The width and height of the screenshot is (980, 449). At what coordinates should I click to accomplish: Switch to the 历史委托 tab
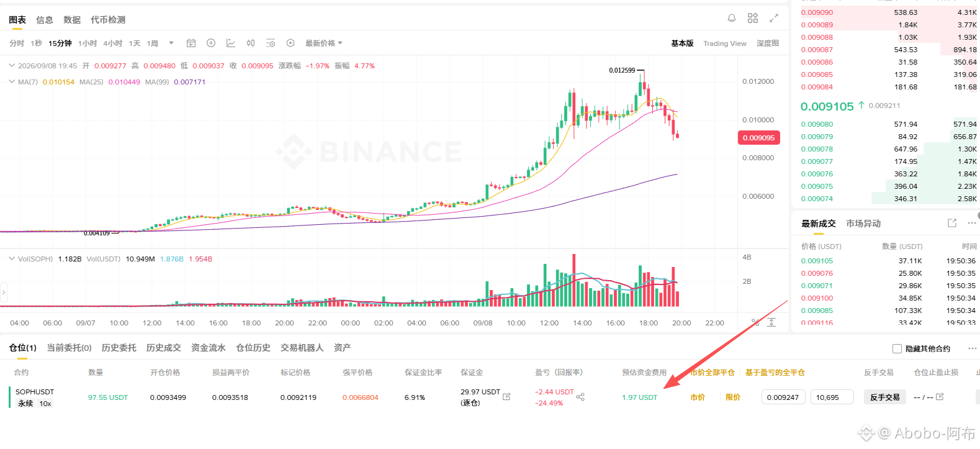click(x=119, y=348)
